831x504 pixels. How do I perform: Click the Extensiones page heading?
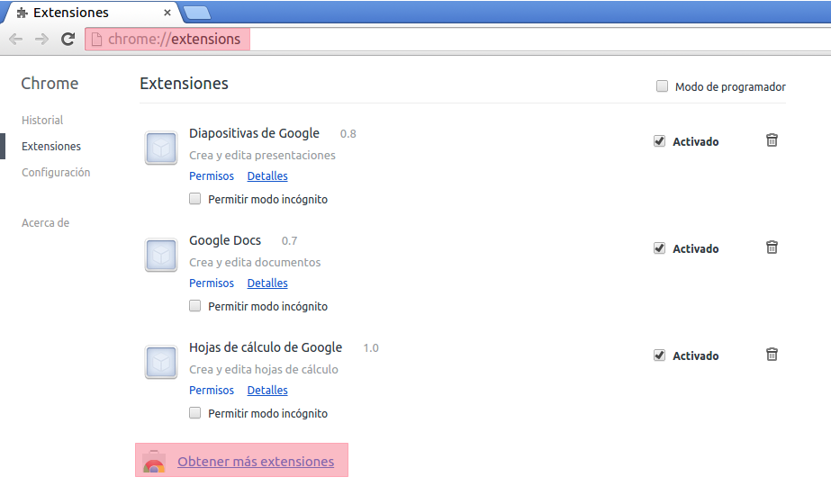pyautogui.click(x=184, y=83)
